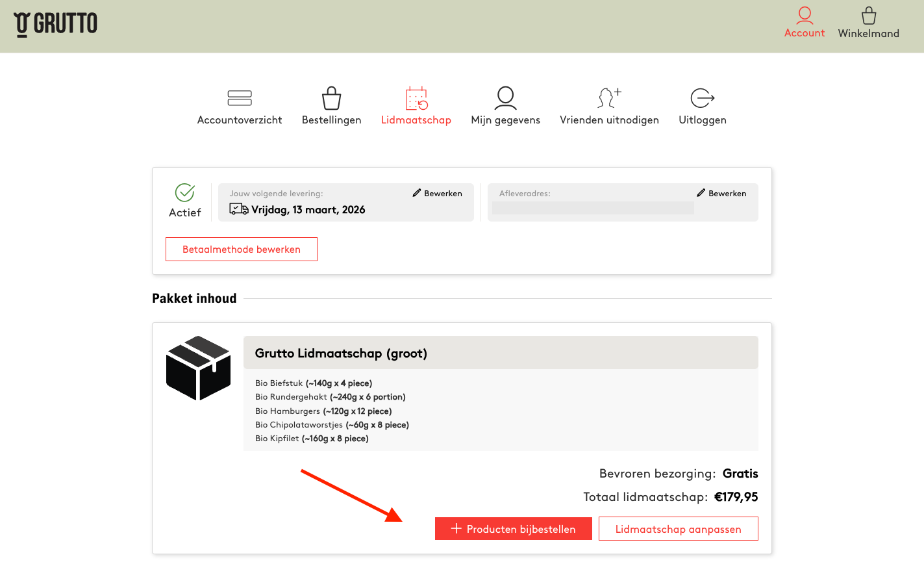Open the Mijn gegevens tab label
Image resolution: width=924 pixels, height=564 pixels.
coord(505,120)
